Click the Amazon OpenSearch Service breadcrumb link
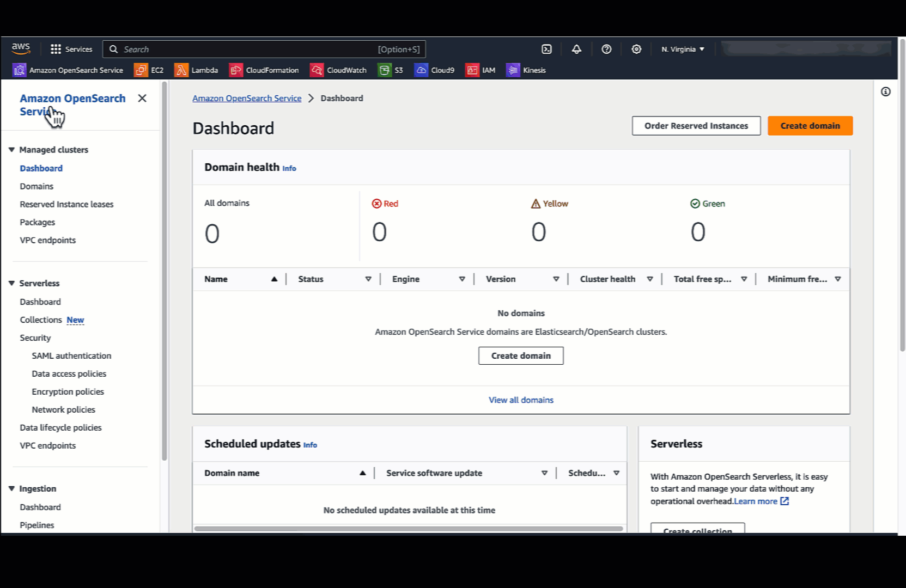This screenshot has width=906, height=588. (x=247, y=98)
